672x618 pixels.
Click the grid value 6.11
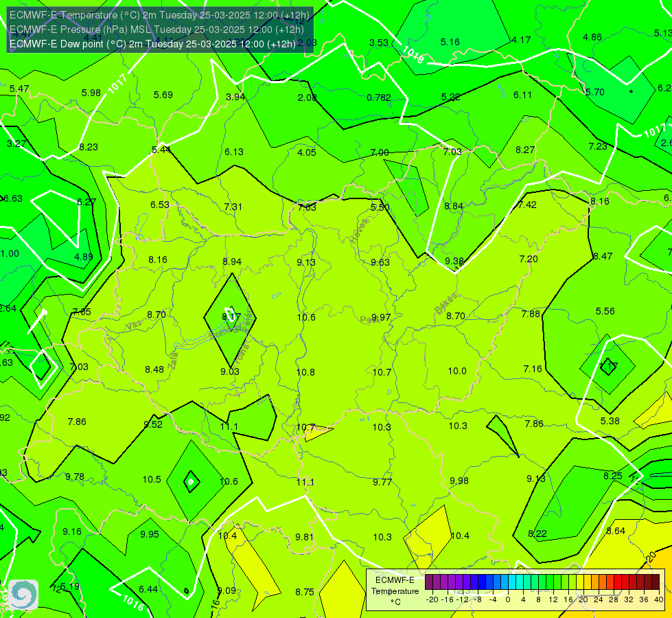(x=523, y=95)
